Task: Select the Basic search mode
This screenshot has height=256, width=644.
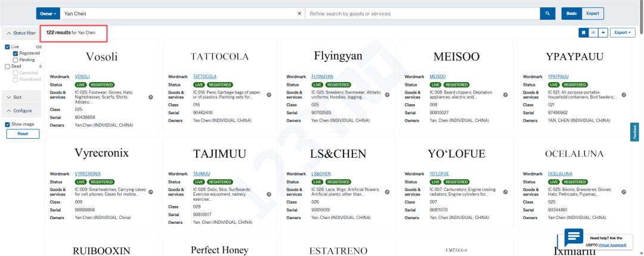Action: (x=572, y=14)
